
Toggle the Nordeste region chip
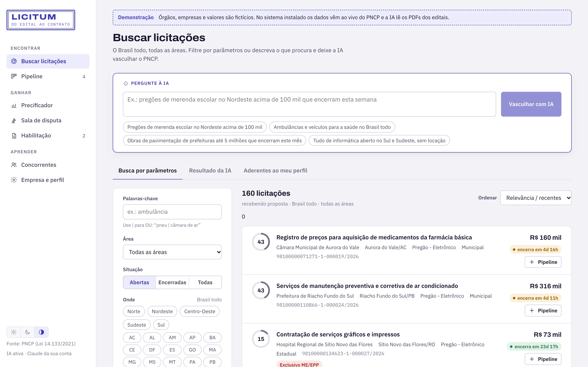coord(162,311)
